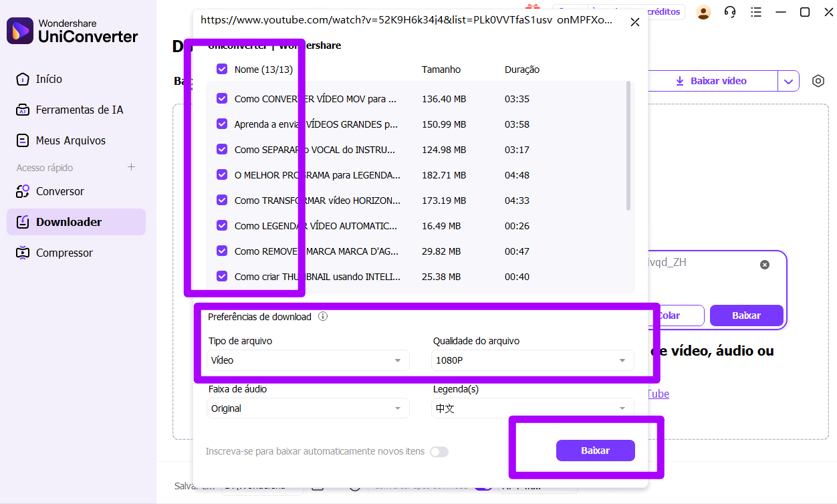Open the Faixa de áudio Original dropdown
837x504 pixels.
tap(308, 408)
